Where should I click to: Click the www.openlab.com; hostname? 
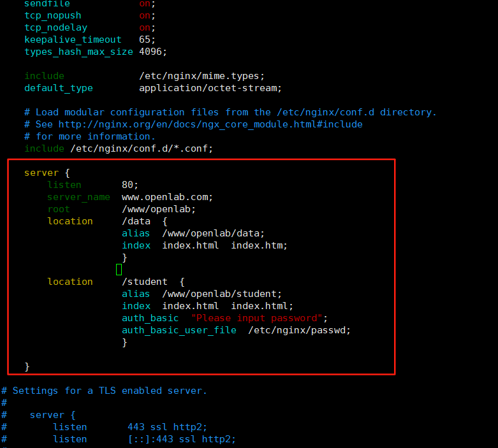(x=167, y=197)
